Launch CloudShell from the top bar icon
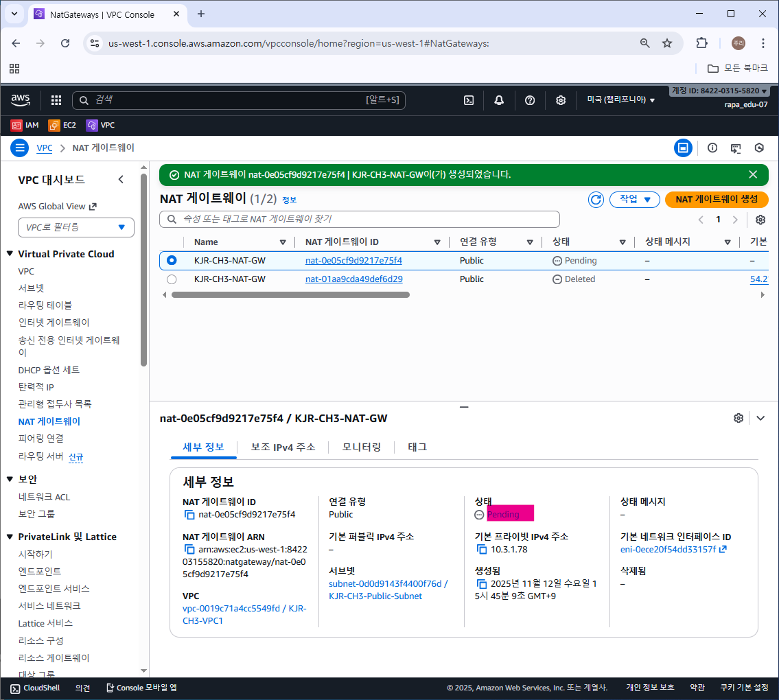 pyautogui.click(x=469, y=100)
